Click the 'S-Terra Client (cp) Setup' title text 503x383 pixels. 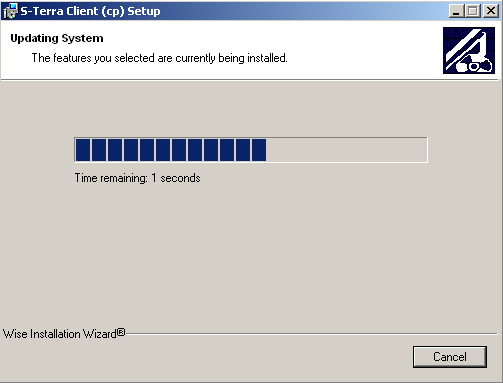[x=90, y=11]
